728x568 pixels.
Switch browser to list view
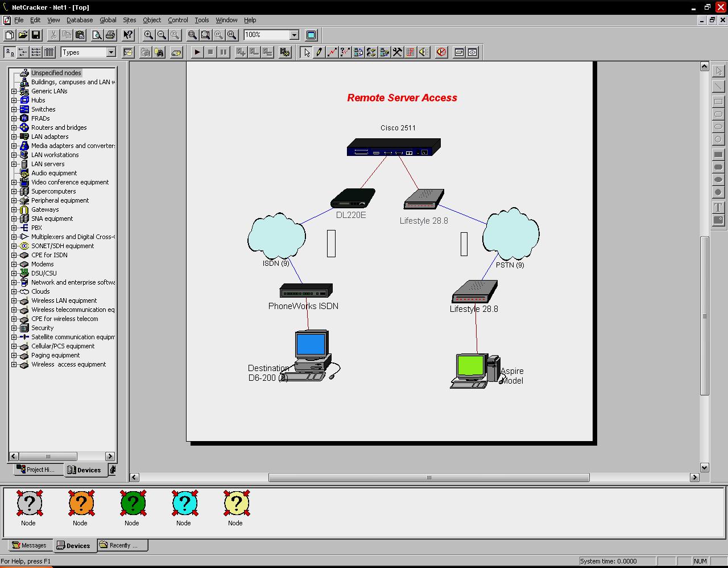pos(36,52)
